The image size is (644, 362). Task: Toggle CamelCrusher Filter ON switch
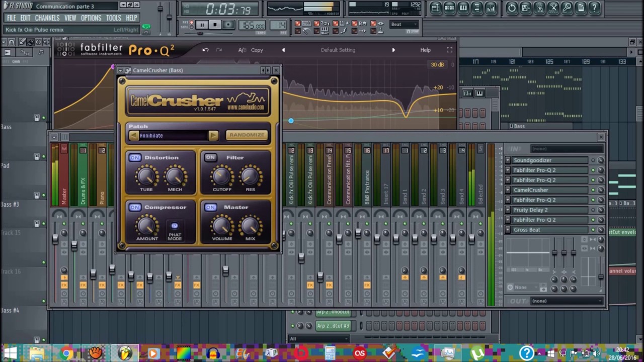coord(210,157)
